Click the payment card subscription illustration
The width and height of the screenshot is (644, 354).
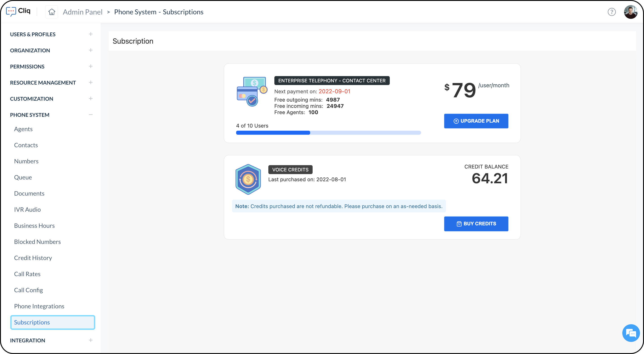coord(252,92)
